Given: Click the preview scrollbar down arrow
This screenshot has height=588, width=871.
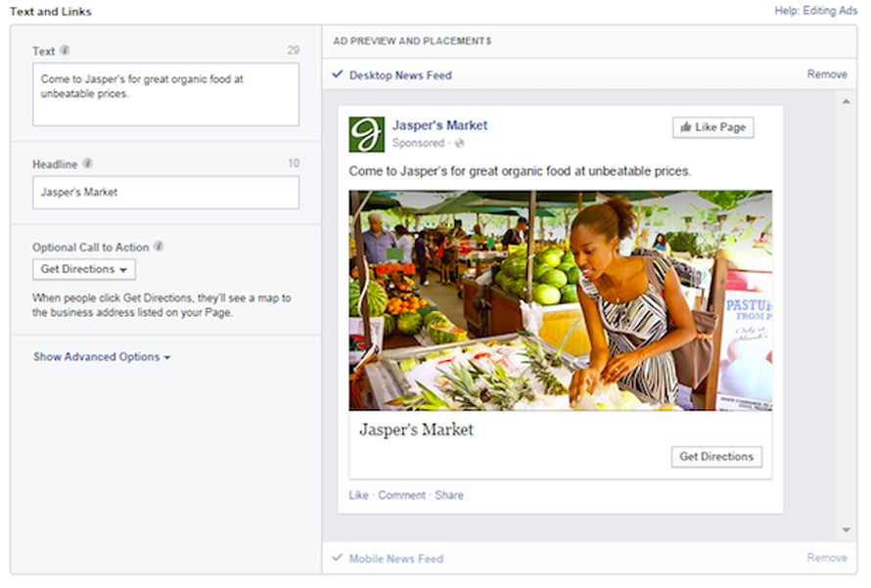Looking at the screenshot, I should [846, 529].
